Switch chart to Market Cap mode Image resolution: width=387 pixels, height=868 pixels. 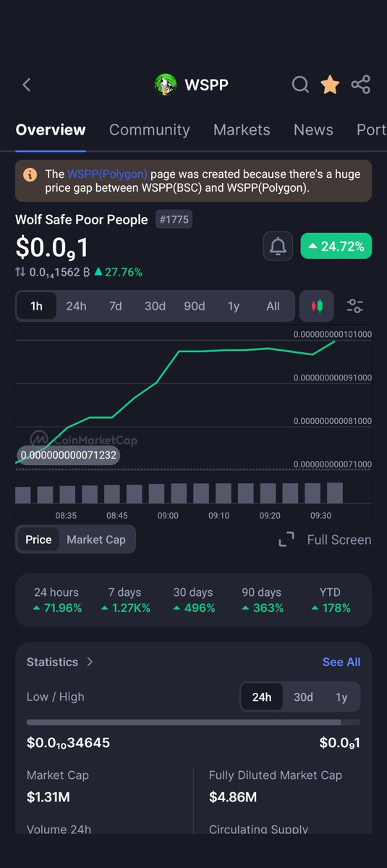point(96,540)
